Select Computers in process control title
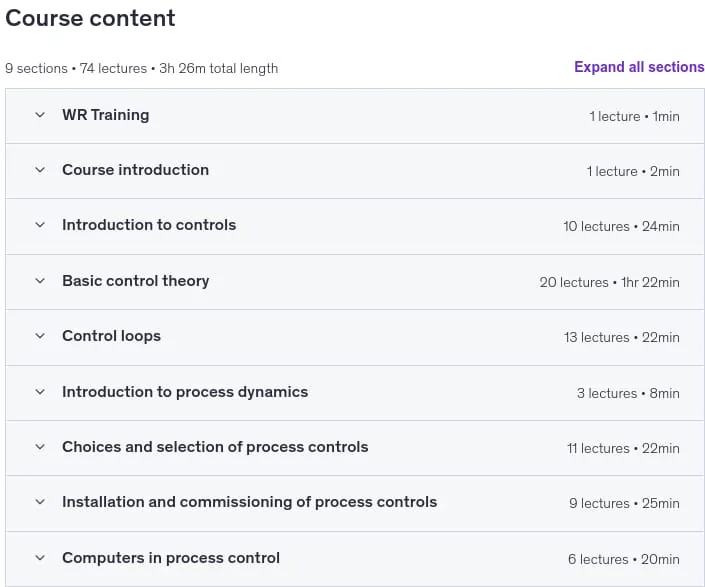This screenshot has width=705, height=587. point(171,558)
